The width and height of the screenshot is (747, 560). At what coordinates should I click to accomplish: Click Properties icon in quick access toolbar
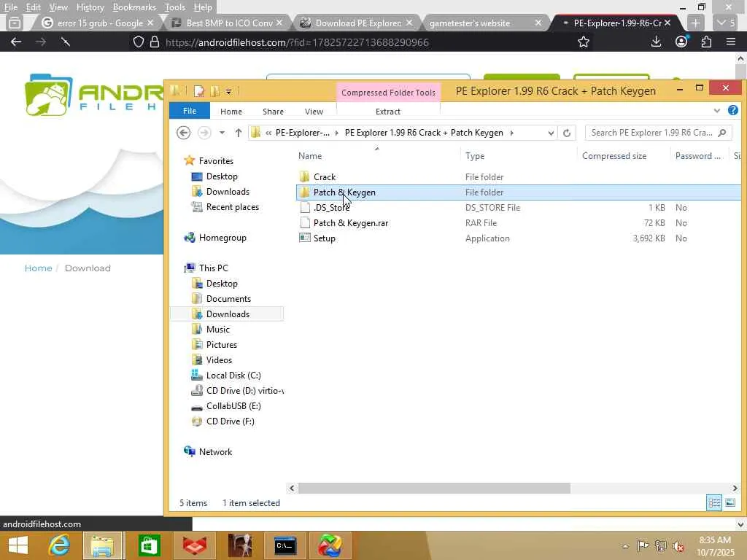tap(199, 91)
